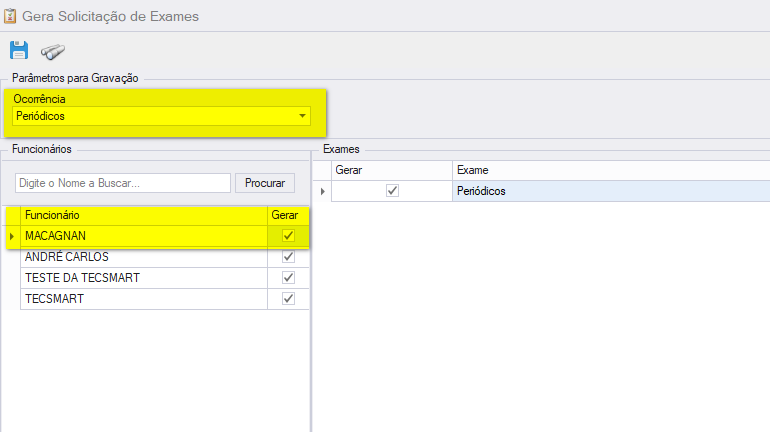770x432 pixels.
Task: Open the Ocorrência dropdown arrow
Action: 302,116
